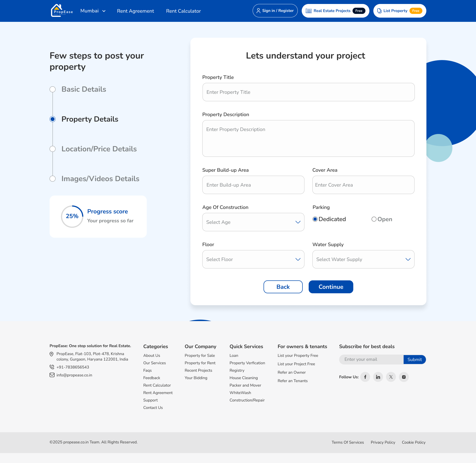
Task: Click the 25% progress score circle
Action: (x=72, y=216)
